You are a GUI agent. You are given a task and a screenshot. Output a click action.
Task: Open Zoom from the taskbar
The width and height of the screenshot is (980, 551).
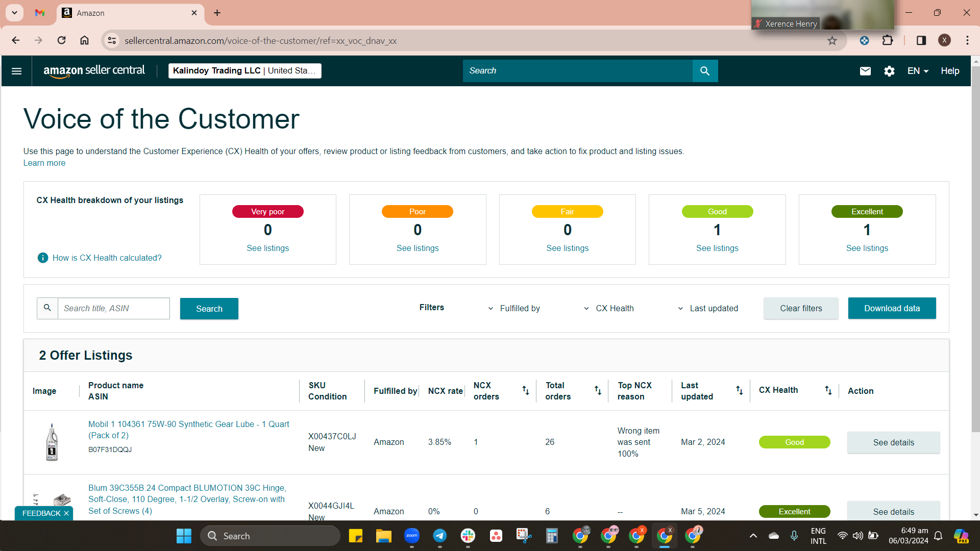[411, 536]
